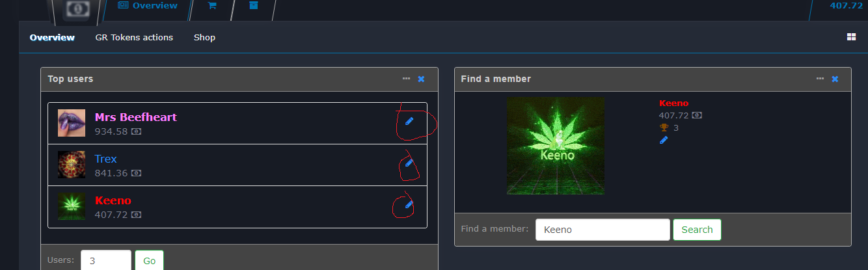The width and height of the screenshot is (868, 270).
Task: Open Mrs Beefheart's profile link
Action: [x=135, y=117]
